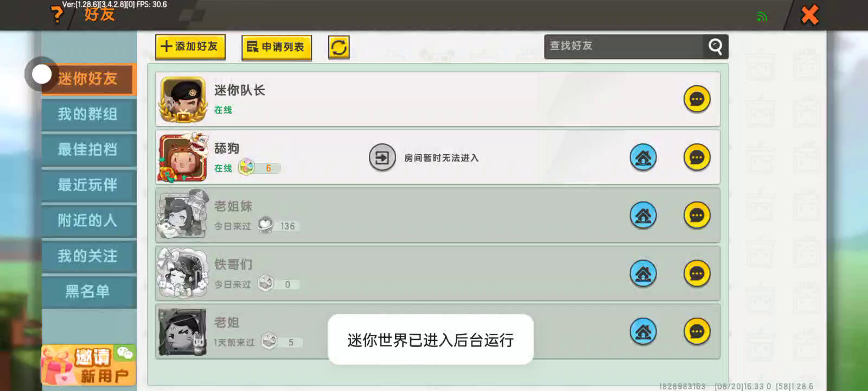Open the 附近的人 tab
868x391 pixels.
88,220
